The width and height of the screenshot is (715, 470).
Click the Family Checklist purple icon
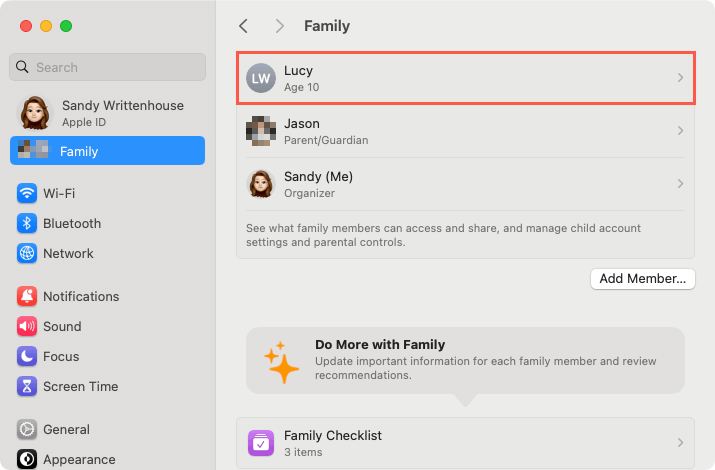coord(261,443)
